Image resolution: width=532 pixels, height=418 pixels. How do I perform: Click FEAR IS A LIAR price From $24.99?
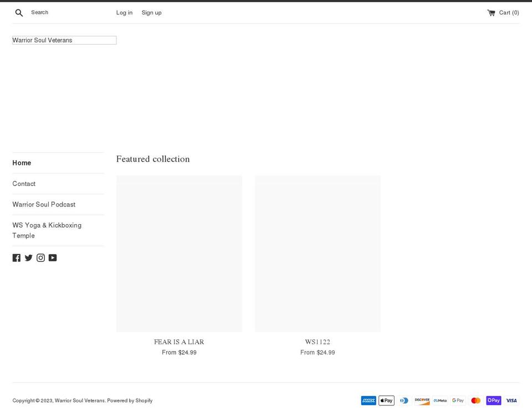click(x=179, y=352)
